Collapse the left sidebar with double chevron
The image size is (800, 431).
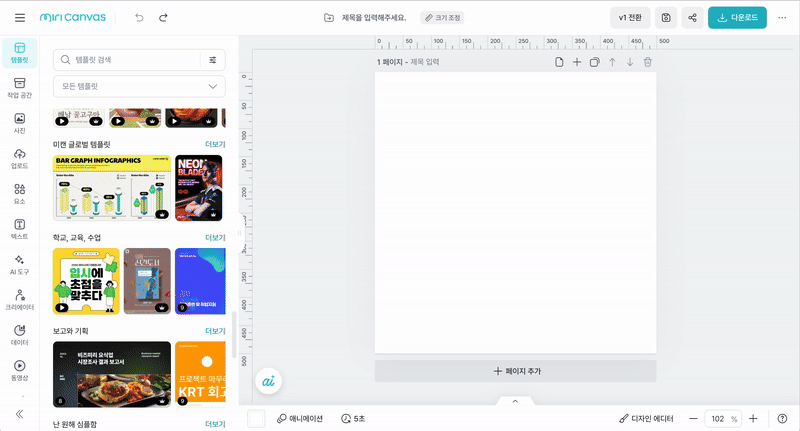(19, 413)
